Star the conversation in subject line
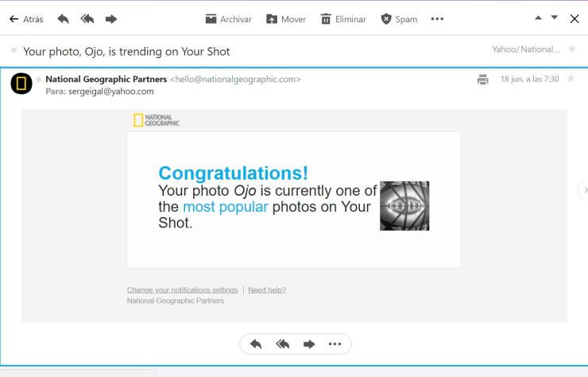Viewport: 588px width, 377px height. (x=571, y=49)
